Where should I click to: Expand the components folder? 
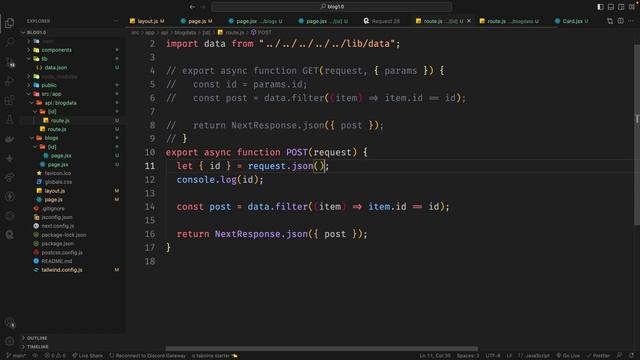(73, 50)
